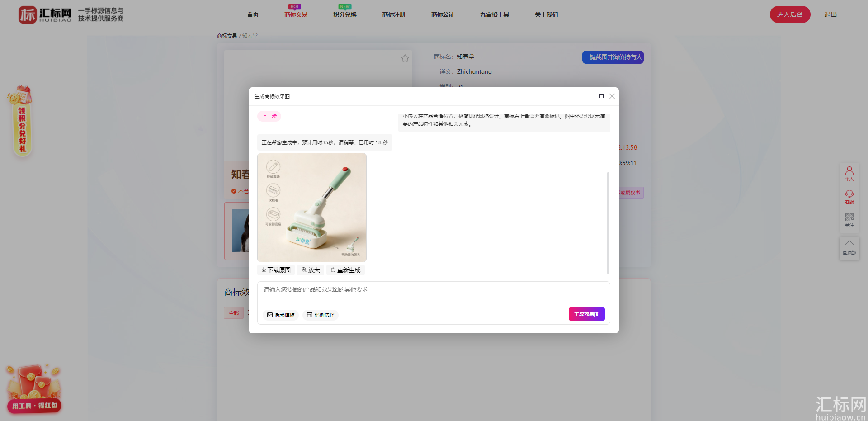Maximize the 生成商标效果图 dialog
The width and height of the screenshot is (868, 421).
(601, 96)
